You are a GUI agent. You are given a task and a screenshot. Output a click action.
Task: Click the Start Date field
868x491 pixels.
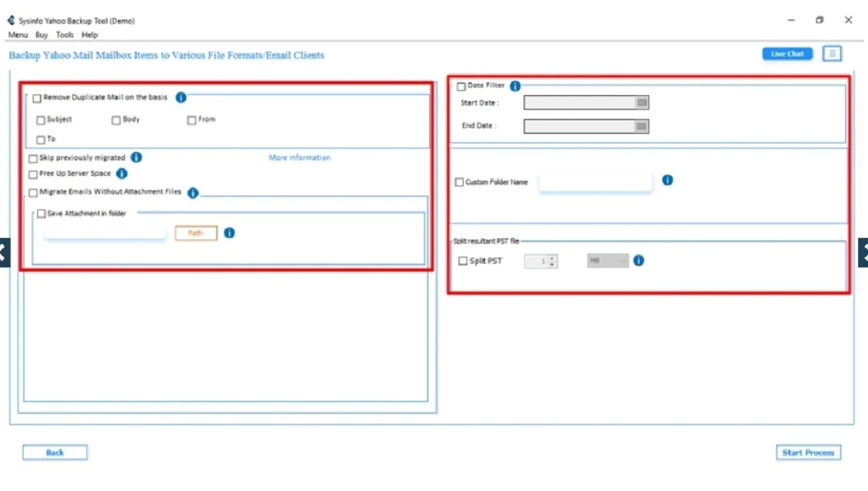click(x=586, y=103)
